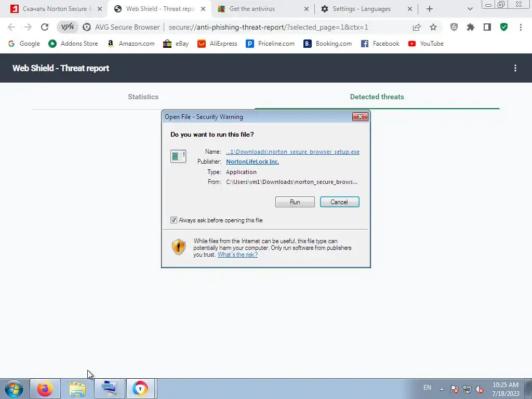Open the privacy guard shield icon

point(454,27)
